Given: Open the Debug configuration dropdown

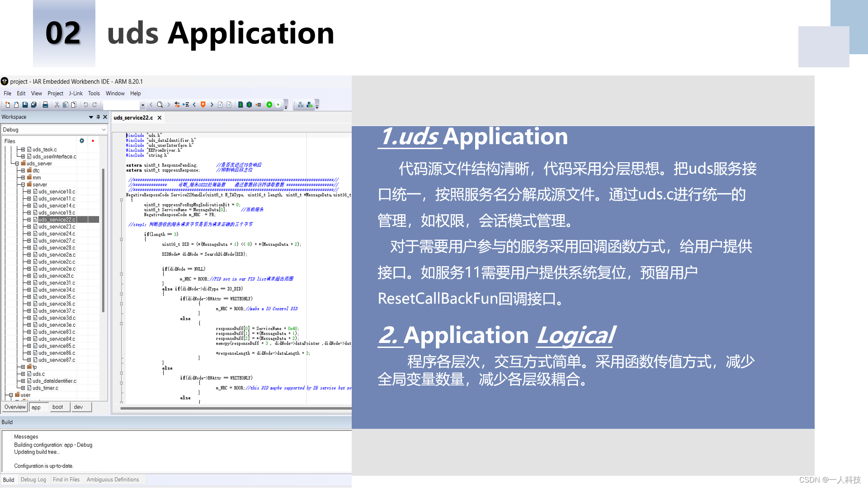Looking at the screenshot, I should (103, 129).
